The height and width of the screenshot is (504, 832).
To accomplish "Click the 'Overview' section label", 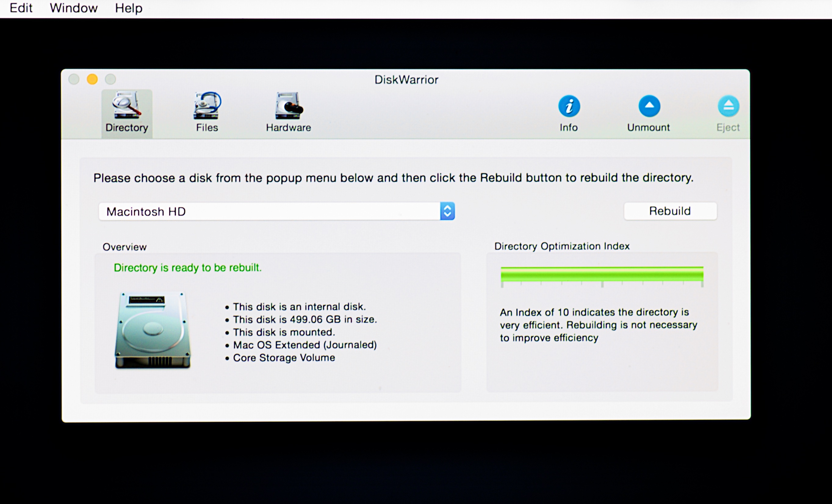I will (x=124, y=247).
